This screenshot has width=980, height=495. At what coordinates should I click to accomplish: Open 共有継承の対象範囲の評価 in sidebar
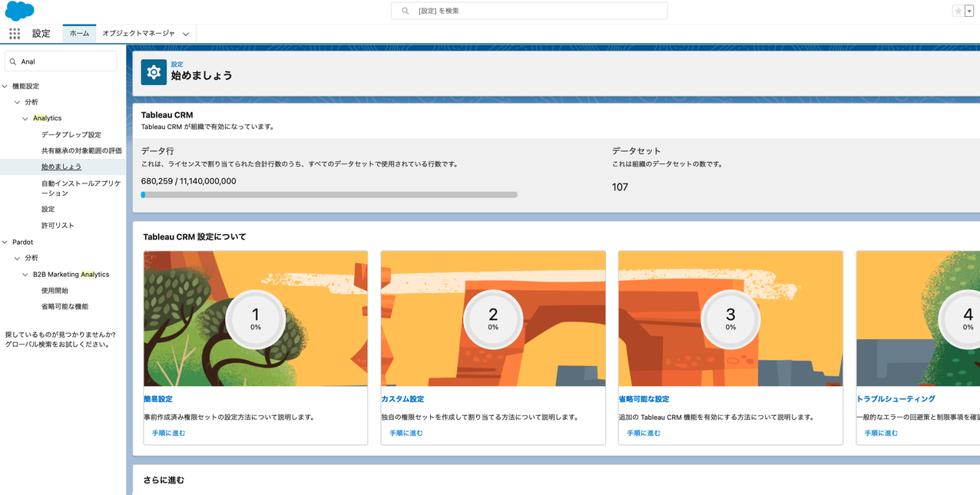[x=81, y=150]
